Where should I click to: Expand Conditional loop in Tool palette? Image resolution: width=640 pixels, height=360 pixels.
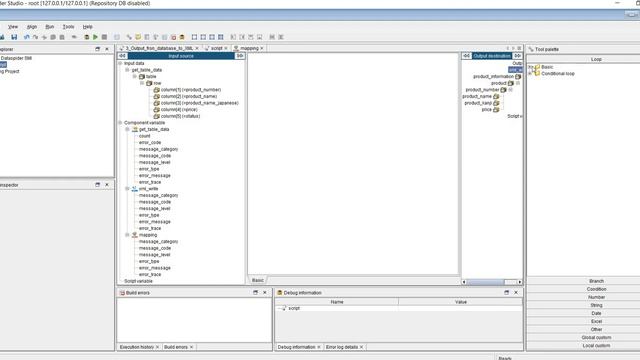[530, 73]
